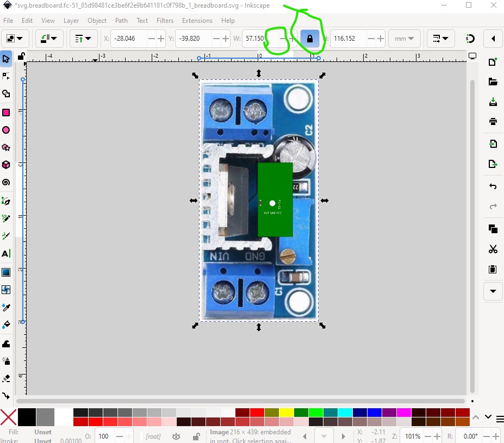
Task: Select the Node edit tool
Action: tap(6, 76)
